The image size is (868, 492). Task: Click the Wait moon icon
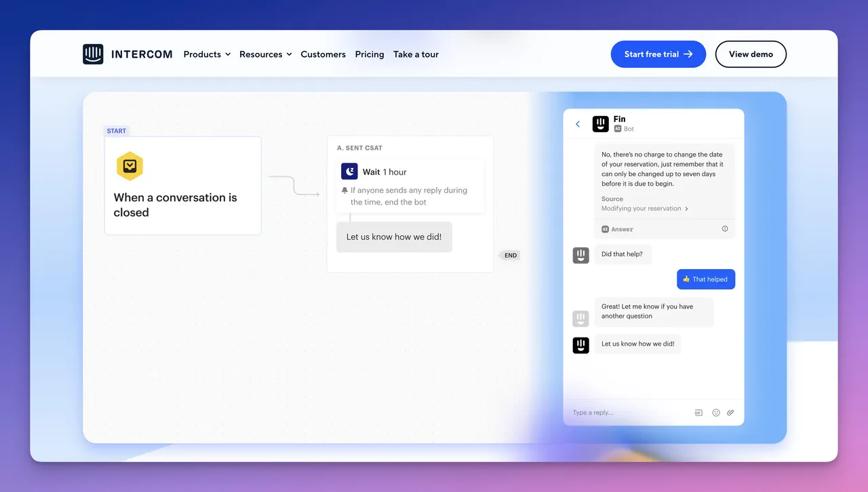[349, 171]
